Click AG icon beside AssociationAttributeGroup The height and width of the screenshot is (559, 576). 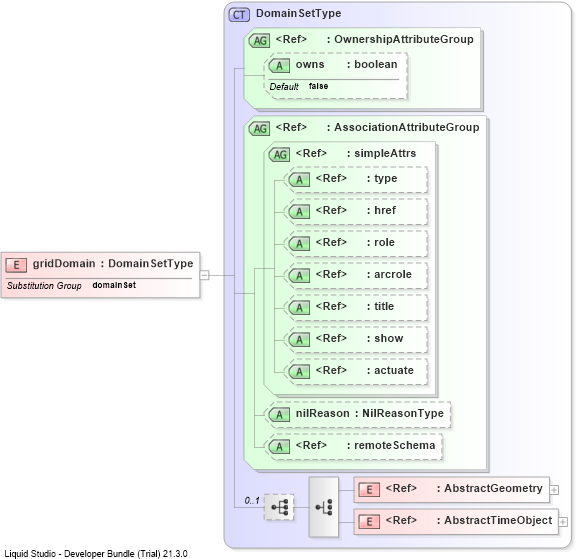point(260,129)
